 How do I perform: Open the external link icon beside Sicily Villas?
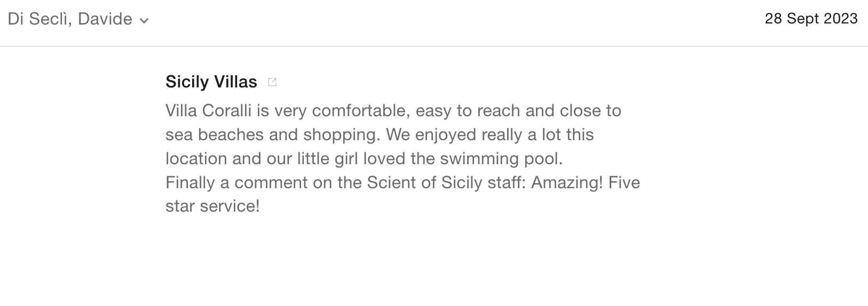pyautogui.click(x=272, y=82)
